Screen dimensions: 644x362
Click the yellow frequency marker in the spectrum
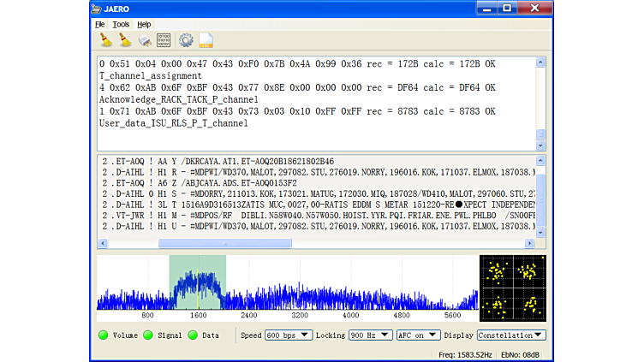click(x=197, y=282)
